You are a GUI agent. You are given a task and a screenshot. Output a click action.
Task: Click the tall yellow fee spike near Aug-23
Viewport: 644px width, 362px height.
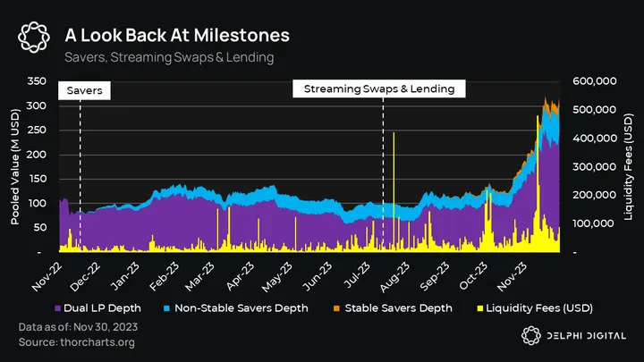[x=394, y=179]
